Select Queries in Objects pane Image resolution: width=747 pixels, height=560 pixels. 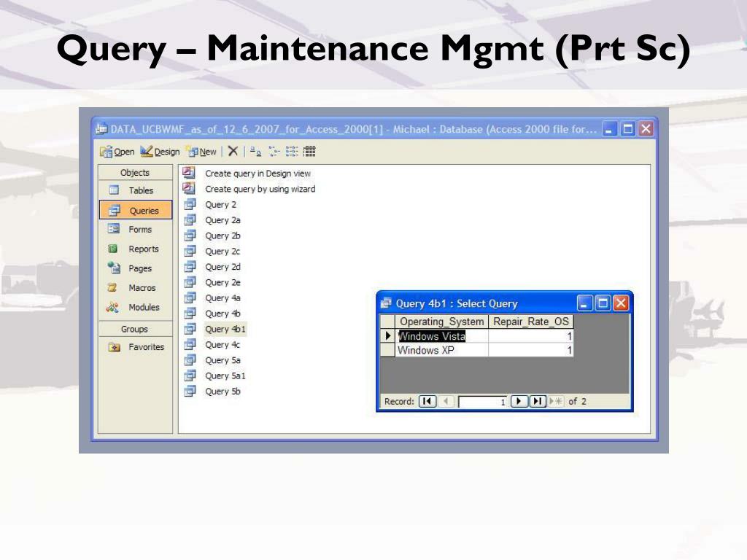(x=136, y=210)
